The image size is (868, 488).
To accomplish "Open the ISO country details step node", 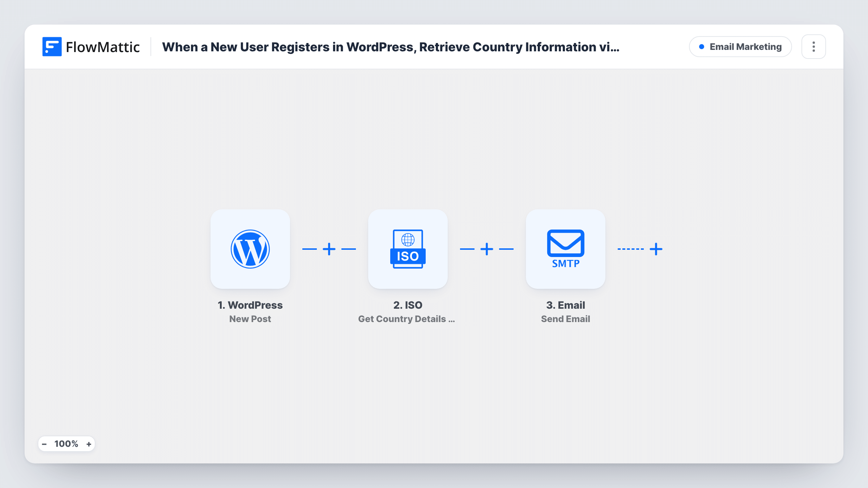I will 408,249.
